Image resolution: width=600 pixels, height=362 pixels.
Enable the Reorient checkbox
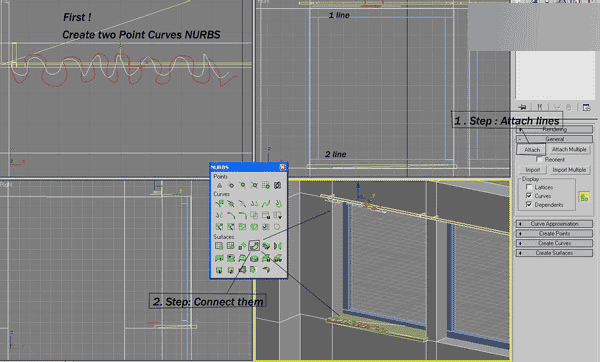click(540, 159)
